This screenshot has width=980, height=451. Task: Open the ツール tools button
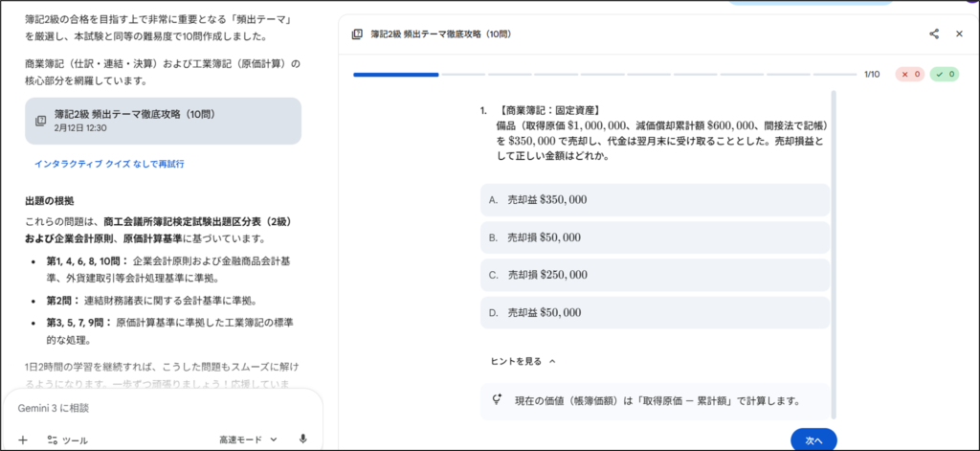pyautogui.click(x=68, y=440)
